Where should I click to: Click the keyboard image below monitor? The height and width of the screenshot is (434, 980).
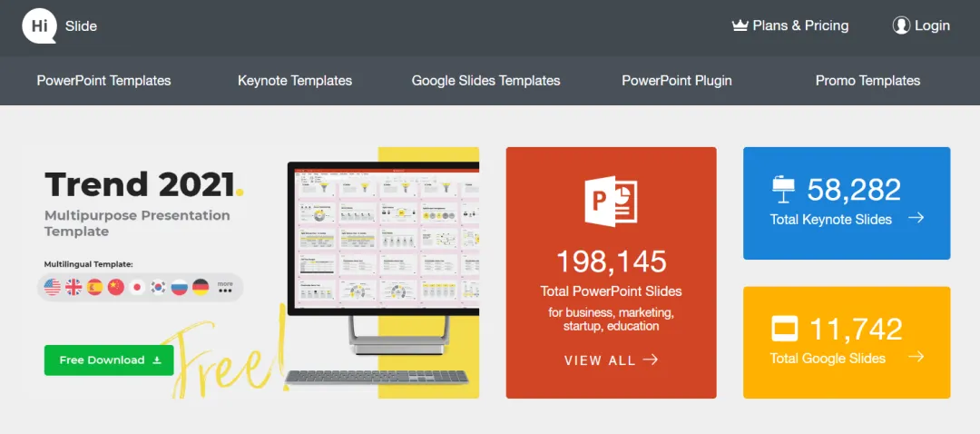(377, 377)
